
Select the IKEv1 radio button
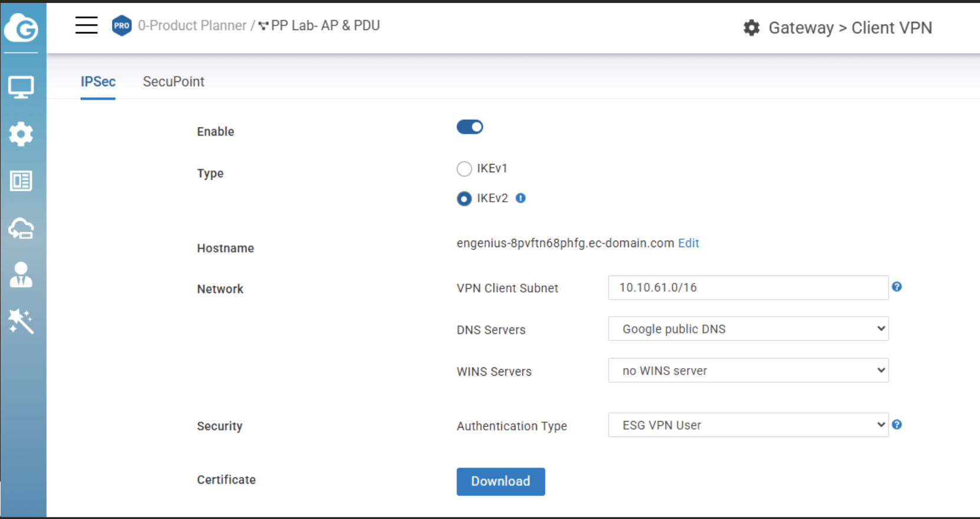coord(465,169)
